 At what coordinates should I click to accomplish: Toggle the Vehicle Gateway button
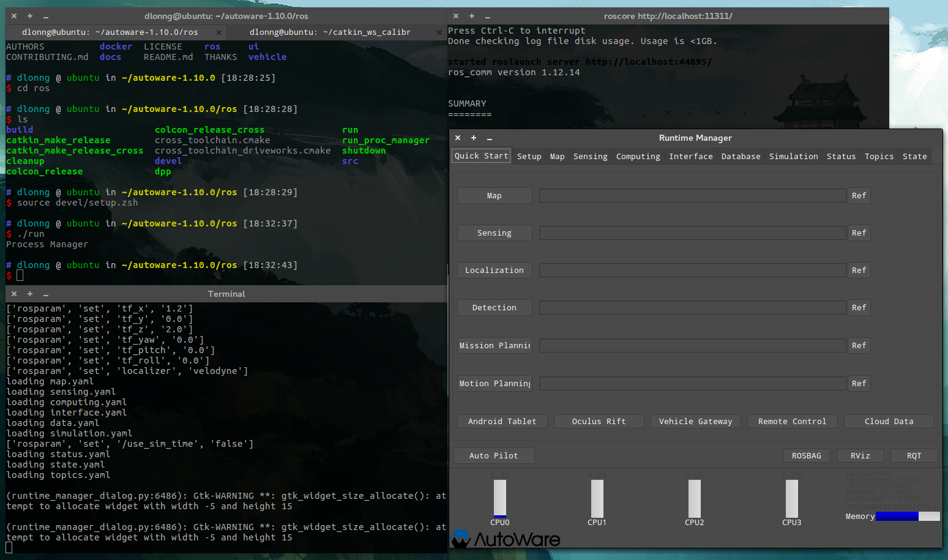(696, 422)
